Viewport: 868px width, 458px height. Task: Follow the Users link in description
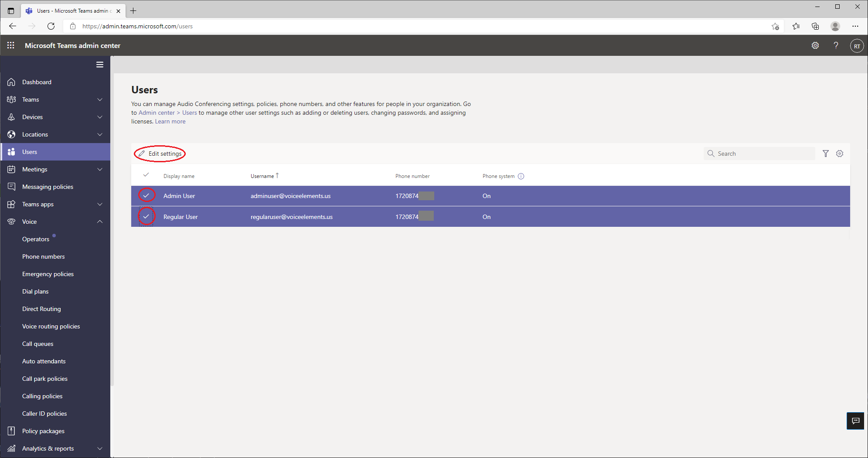[x=190, y=113]
